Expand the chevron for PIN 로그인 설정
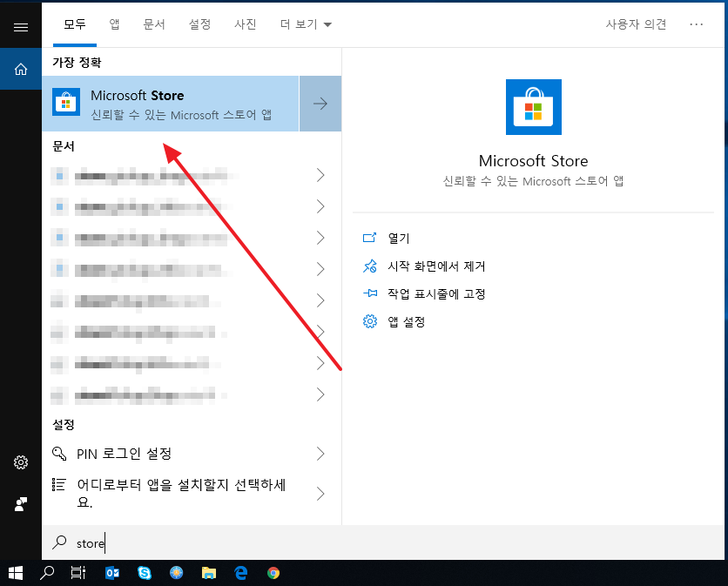Image resolution: width=728 pixels, height=586 pixels. point(320,454)
